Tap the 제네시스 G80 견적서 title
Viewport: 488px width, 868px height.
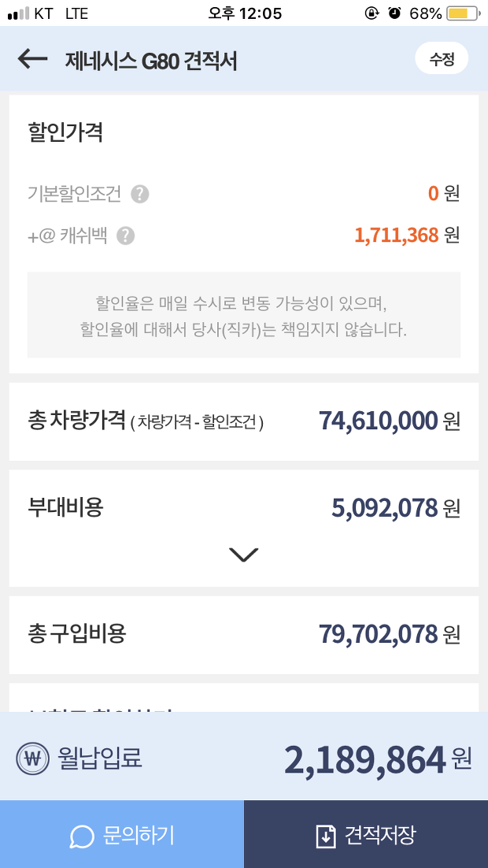click(151, 61)
